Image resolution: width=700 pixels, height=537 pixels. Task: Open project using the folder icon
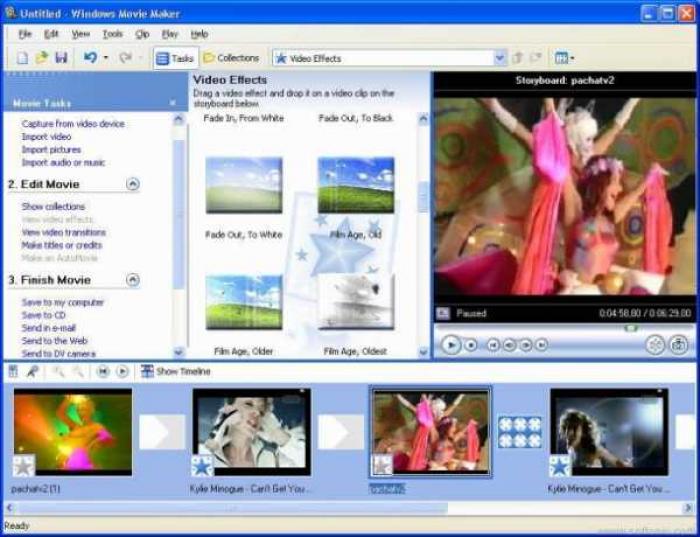pos(42,58)
